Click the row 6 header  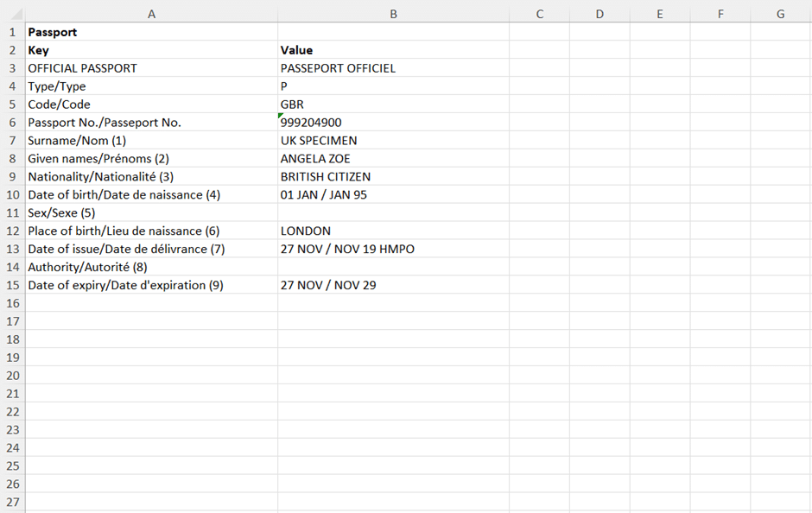click(12, 123)
